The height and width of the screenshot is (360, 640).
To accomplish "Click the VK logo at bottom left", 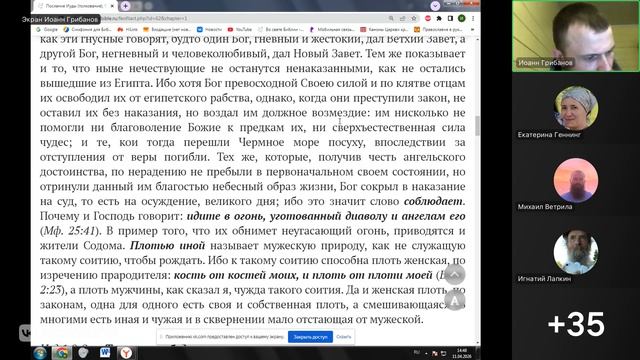I will 25,333.
